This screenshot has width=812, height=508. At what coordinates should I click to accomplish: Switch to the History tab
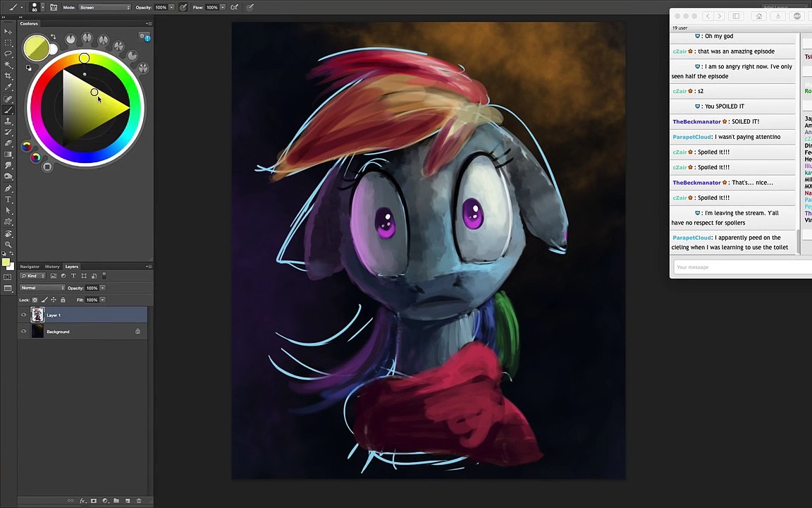tap(51, 267)
